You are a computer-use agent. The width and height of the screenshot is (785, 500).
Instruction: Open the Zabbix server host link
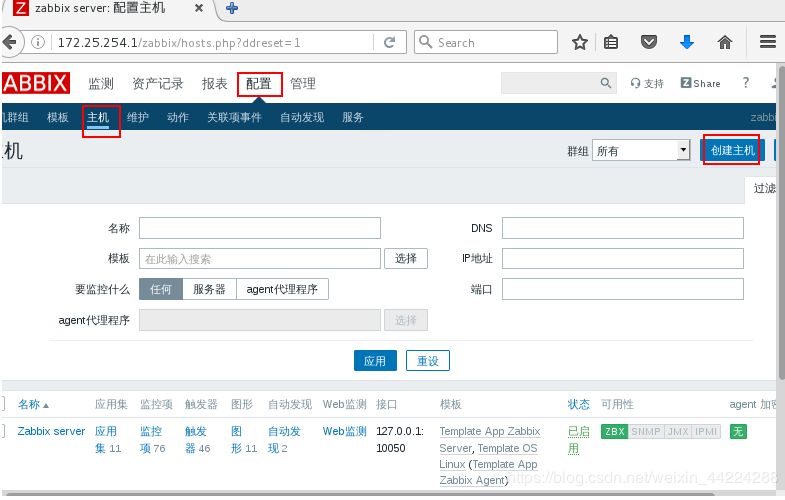tap(51, 431)
